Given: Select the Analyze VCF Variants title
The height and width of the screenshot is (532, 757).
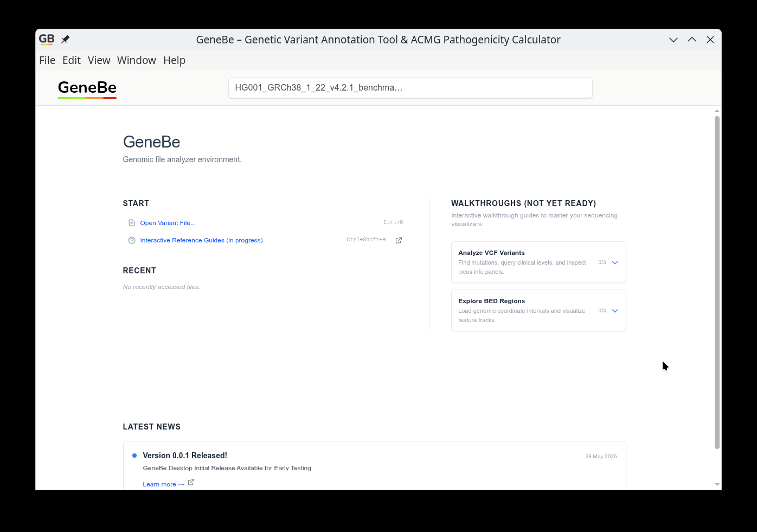Looking at the screenshot, I should (491, 253).
